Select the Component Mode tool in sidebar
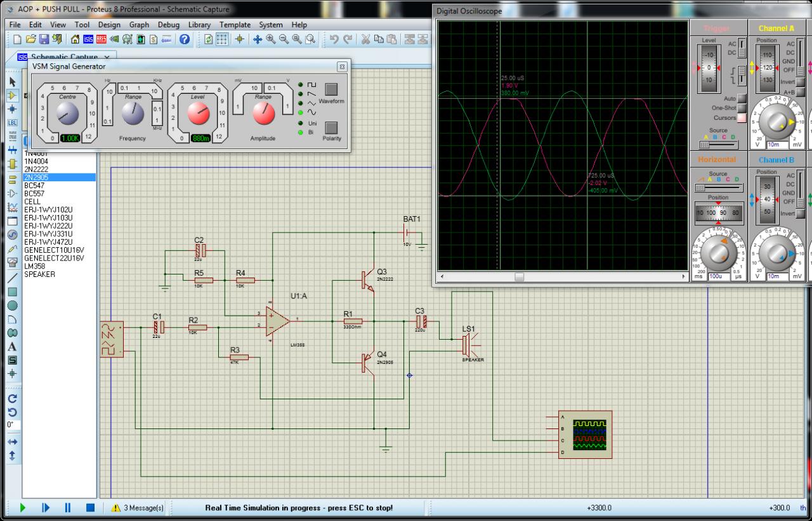 pyautogui.click(x=12, y=95)
